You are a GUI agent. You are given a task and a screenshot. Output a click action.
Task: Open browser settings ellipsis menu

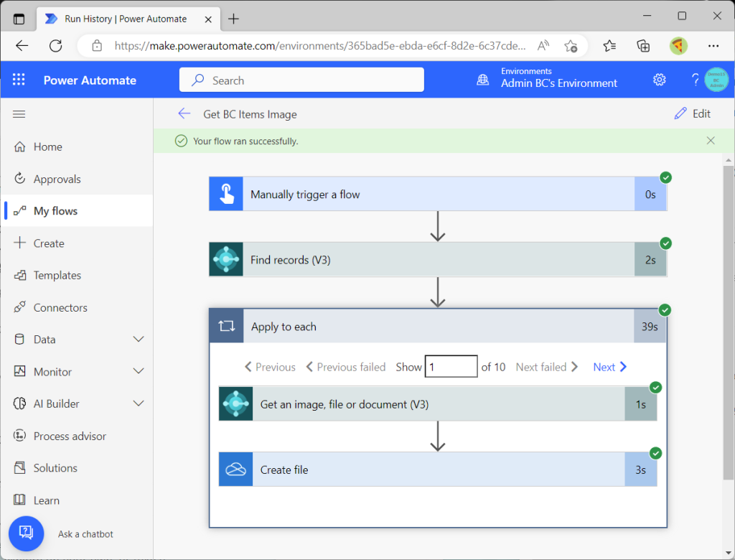tap(713, 45)
